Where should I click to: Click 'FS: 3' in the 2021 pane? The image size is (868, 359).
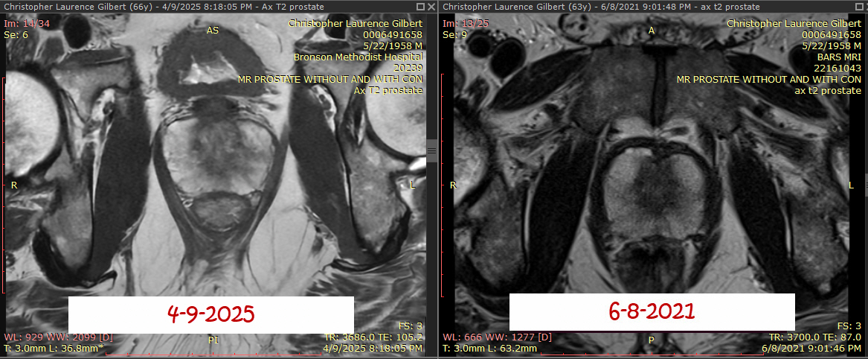tap(849, 325)
